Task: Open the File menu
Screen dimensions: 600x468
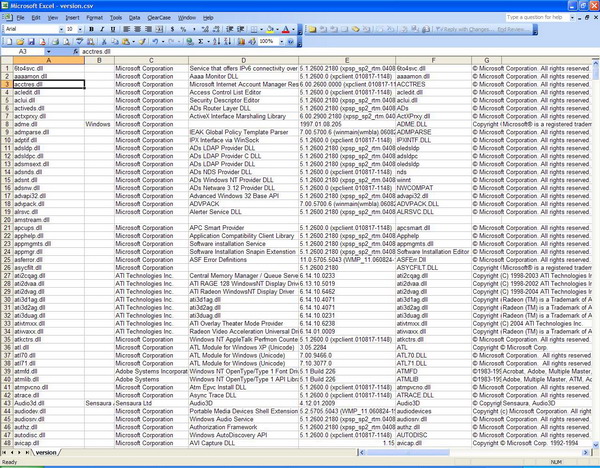Action: (20, 18)
